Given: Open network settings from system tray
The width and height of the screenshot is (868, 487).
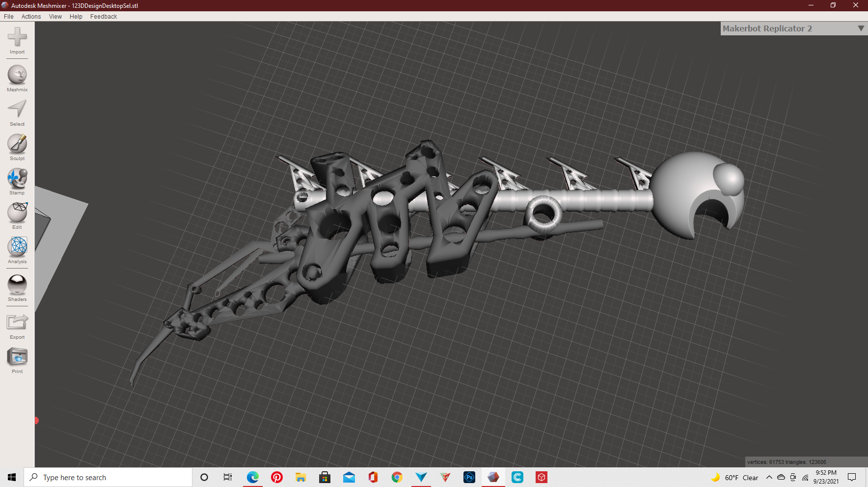Looking at the screenshot, I should pyautogui.click(x=805, y=478).
